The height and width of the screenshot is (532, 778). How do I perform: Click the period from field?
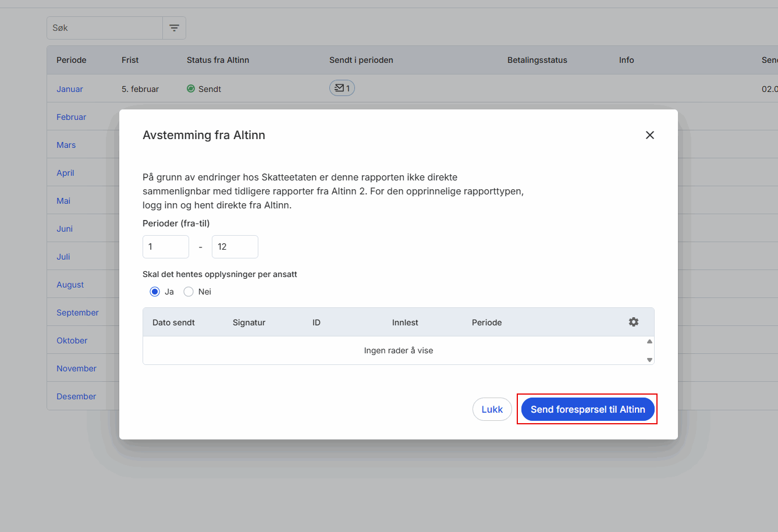click(166, 247)
